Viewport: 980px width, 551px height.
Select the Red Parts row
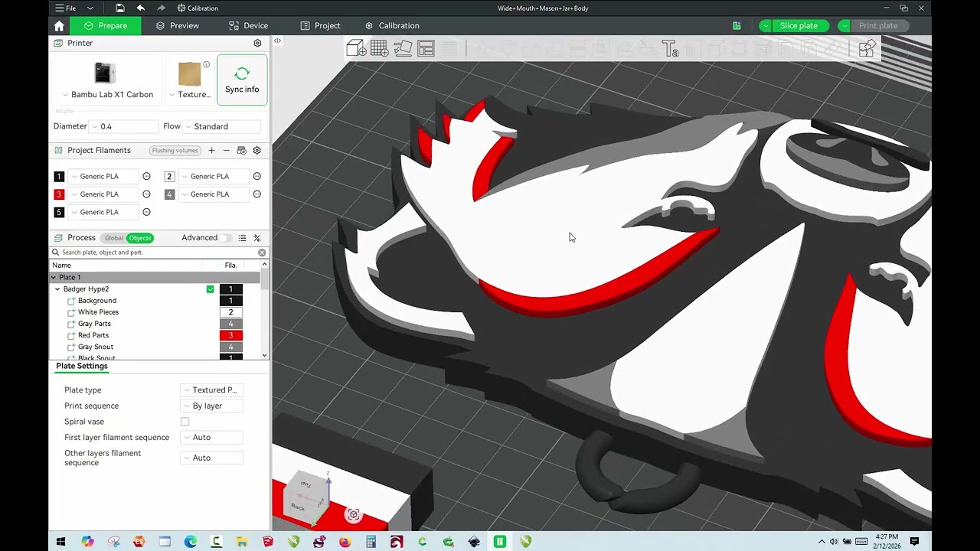[x=93, y=335]
